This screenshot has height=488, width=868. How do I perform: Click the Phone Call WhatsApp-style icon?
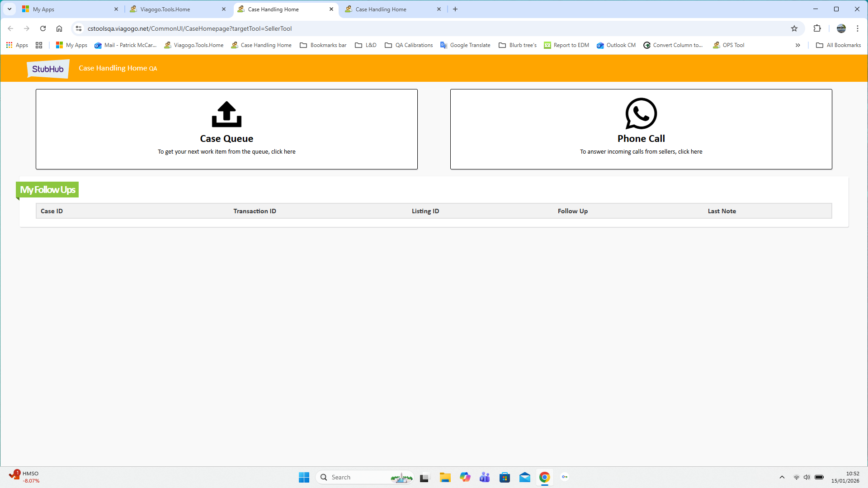(x=641, y=113)
